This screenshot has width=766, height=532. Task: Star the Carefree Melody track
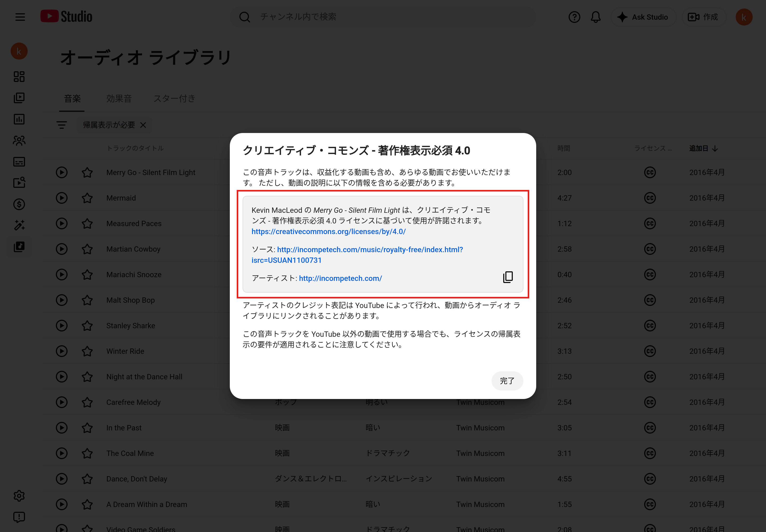tap(87, 402)
